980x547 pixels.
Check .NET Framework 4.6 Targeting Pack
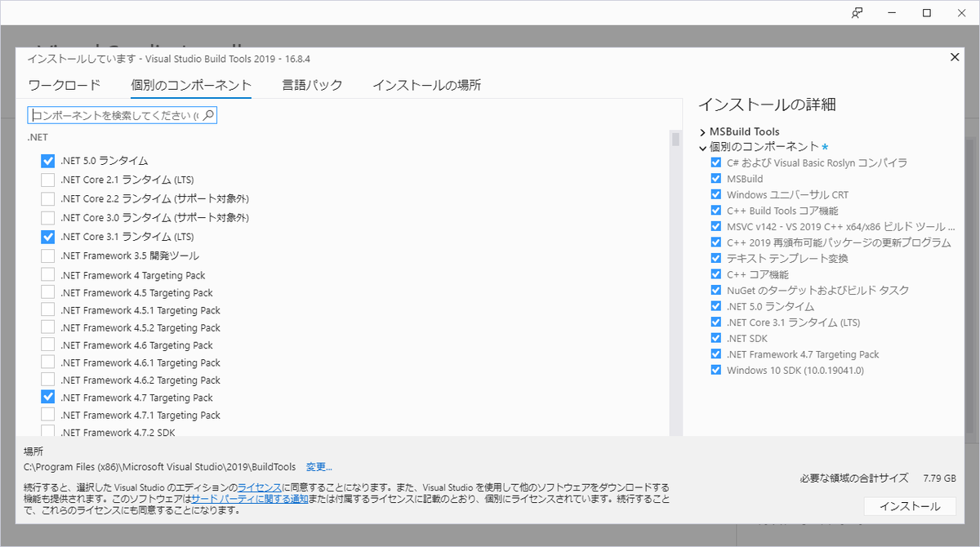pyautogui.click(x=47, y=345)
